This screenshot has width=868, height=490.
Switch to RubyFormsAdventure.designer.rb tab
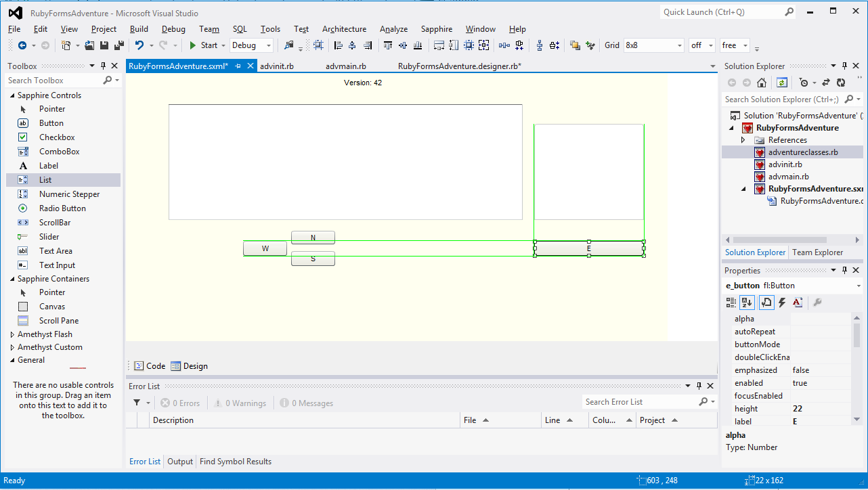click(460, 66)
